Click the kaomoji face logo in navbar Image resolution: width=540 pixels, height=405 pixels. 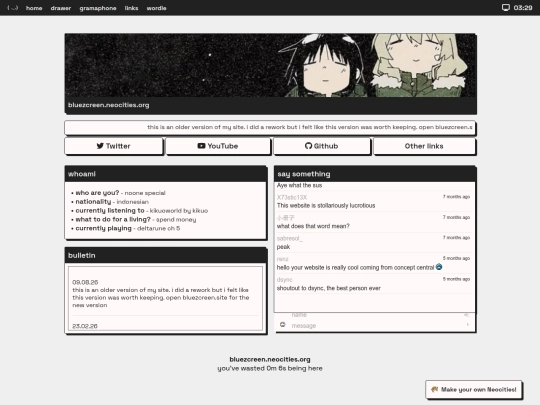13,8
